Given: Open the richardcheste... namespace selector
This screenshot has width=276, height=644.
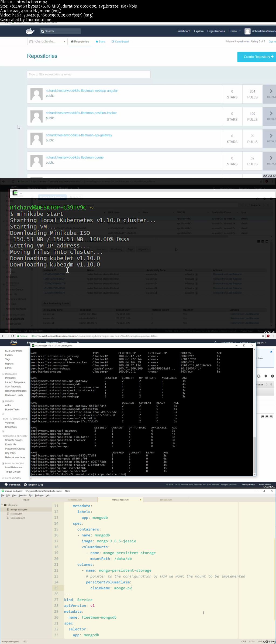Looking at the screenshot, I should pyautogui.click(x=47, y=42).
